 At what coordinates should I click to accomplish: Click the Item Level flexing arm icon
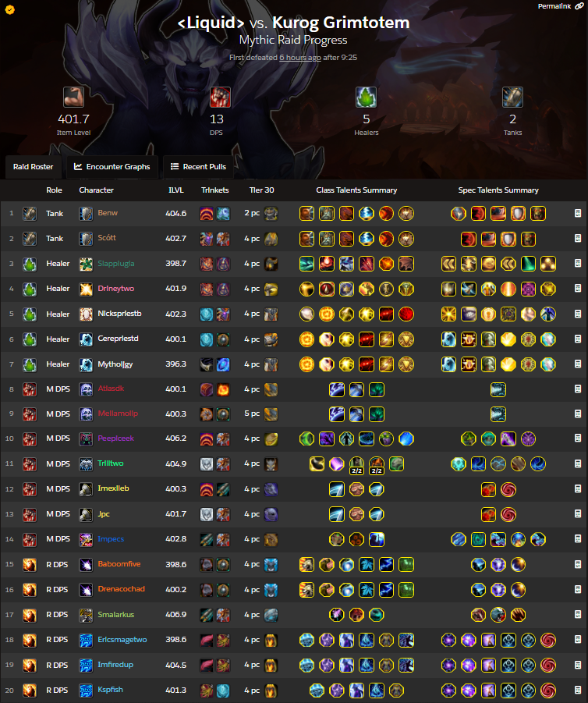73,97
